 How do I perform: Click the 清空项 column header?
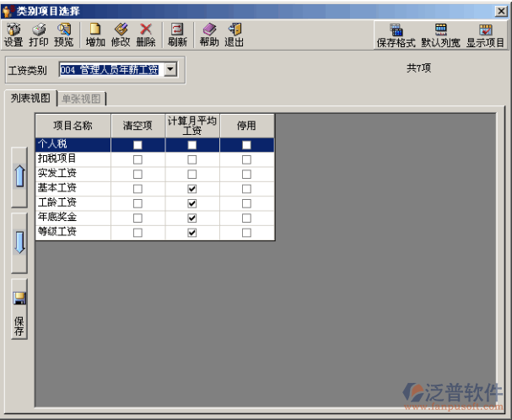click(x=137, y=126)
